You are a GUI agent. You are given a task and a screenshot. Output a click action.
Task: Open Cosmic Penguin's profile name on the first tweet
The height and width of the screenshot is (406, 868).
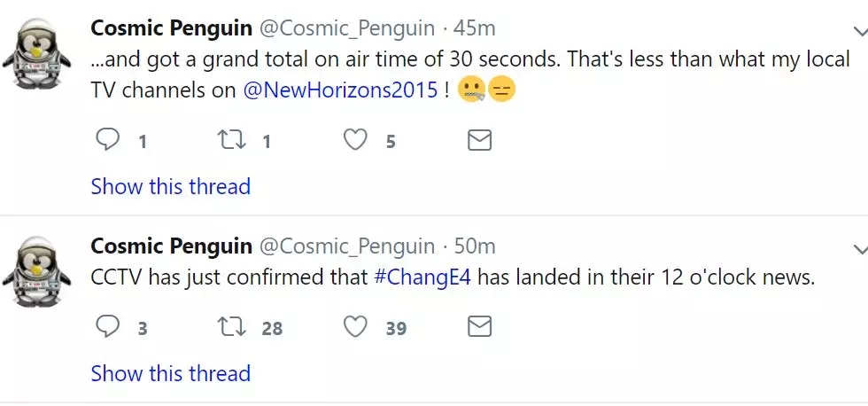tap(171, 28)
